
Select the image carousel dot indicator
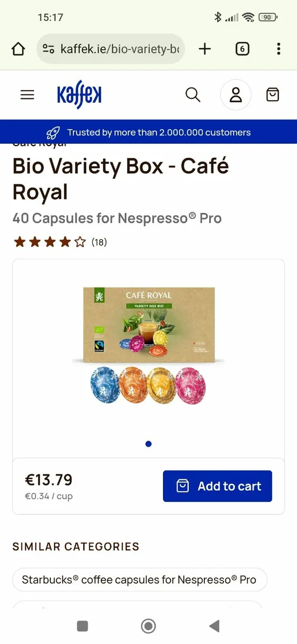pos(148,444)
